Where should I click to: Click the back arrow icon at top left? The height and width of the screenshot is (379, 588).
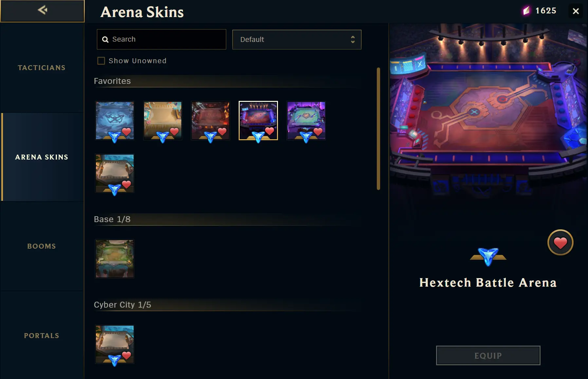[43, 10]
